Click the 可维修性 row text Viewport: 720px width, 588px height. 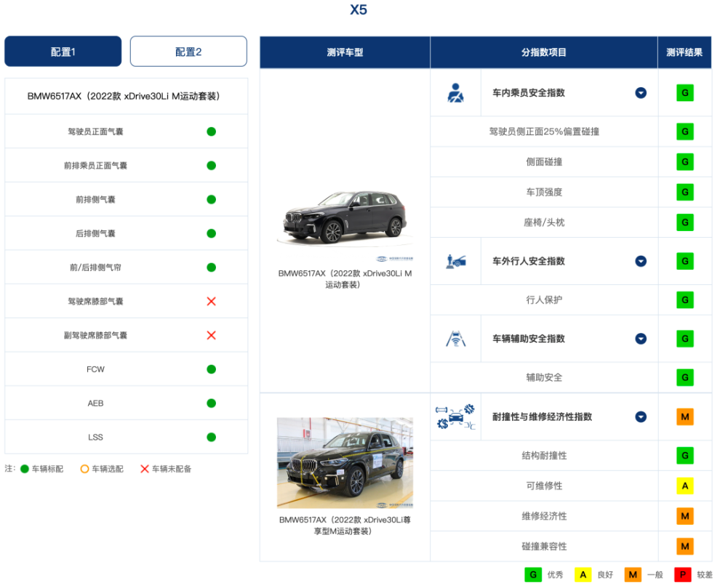click(544, 486)
